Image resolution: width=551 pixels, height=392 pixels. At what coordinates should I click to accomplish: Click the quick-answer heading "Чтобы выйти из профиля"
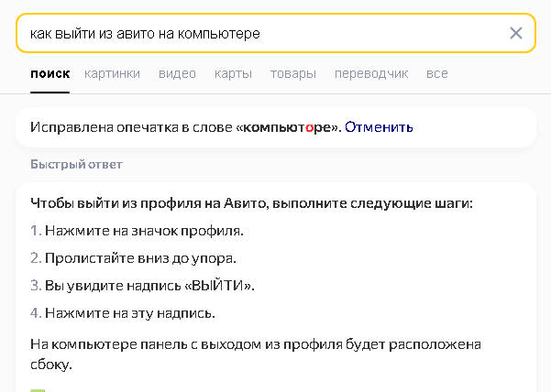coord(251,203)
